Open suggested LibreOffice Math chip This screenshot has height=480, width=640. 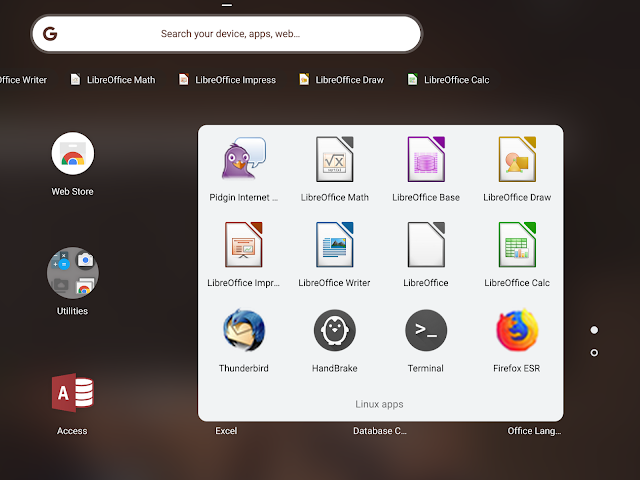click(x=113, y=80)
